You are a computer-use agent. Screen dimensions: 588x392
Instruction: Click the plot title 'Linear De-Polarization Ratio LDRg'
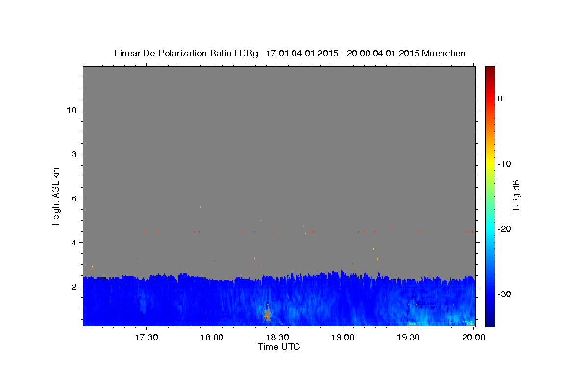point(186,53)
